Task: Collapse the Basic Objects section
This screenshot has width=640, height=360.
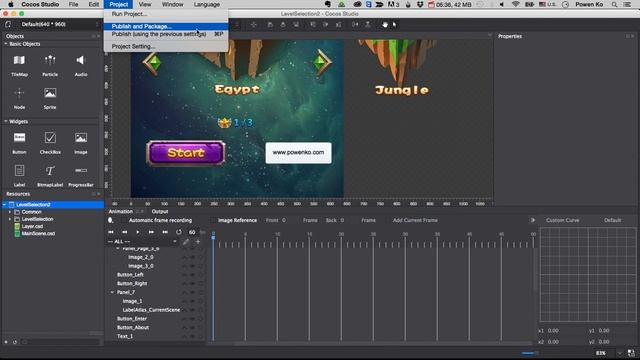Action: [6, 44]
